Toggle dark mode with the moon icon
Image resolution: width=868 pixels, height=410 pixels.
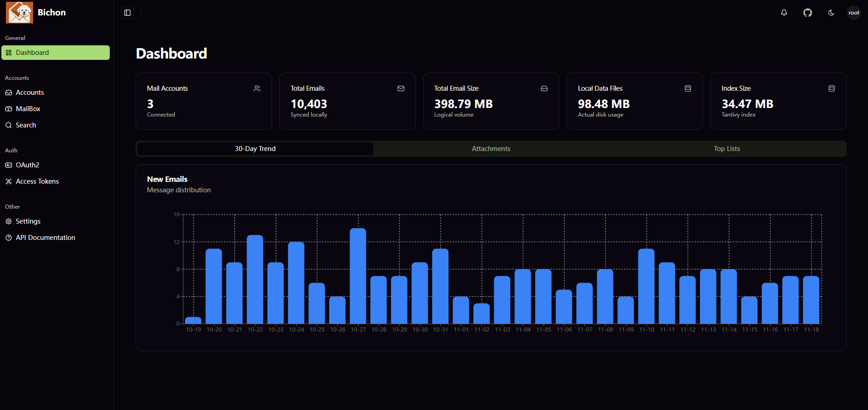pos(831,13)
